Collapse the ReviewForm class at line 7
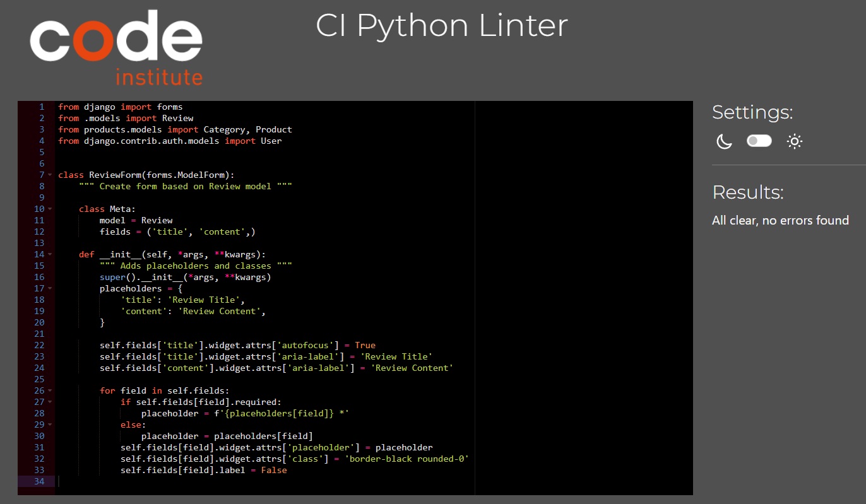Viewport: 866px width, 504px height. coord(50,175)
